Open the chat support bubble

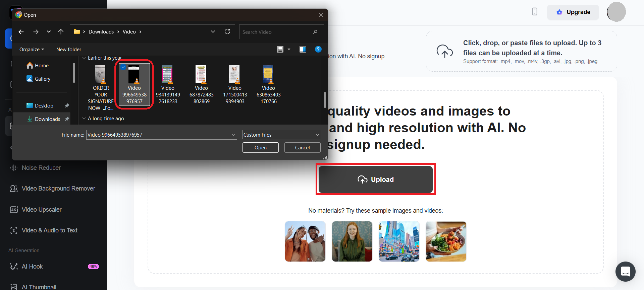pos(625,271)
